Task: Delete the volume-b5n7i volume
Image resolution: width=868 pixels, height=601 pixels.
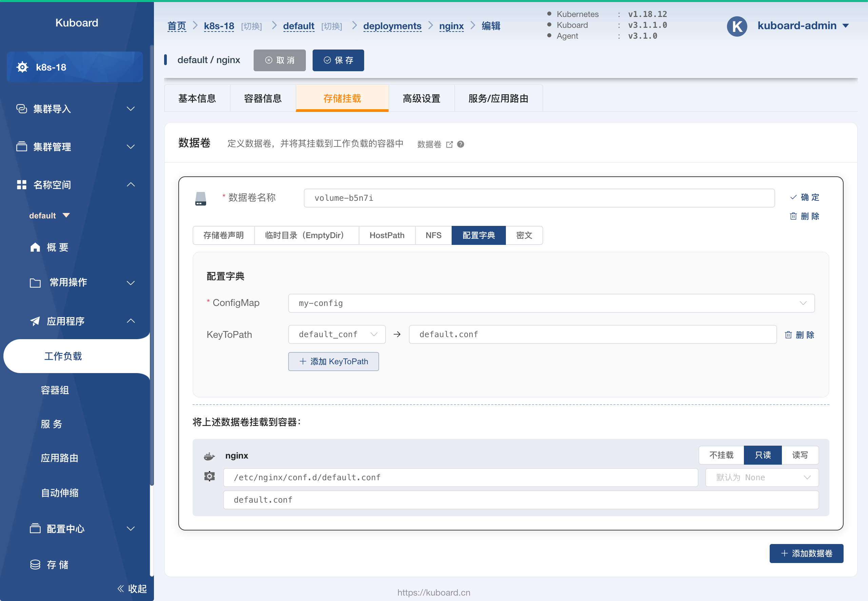Action: pos(804,216)
